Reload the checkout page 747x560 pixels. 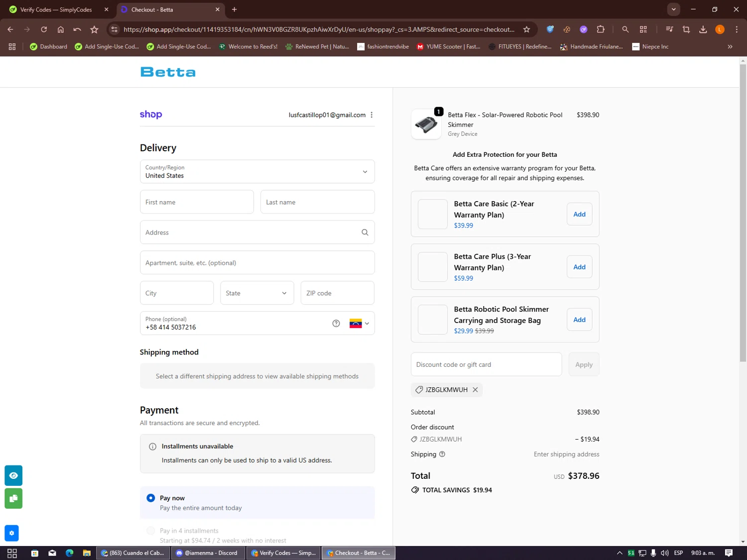point(44,29)
